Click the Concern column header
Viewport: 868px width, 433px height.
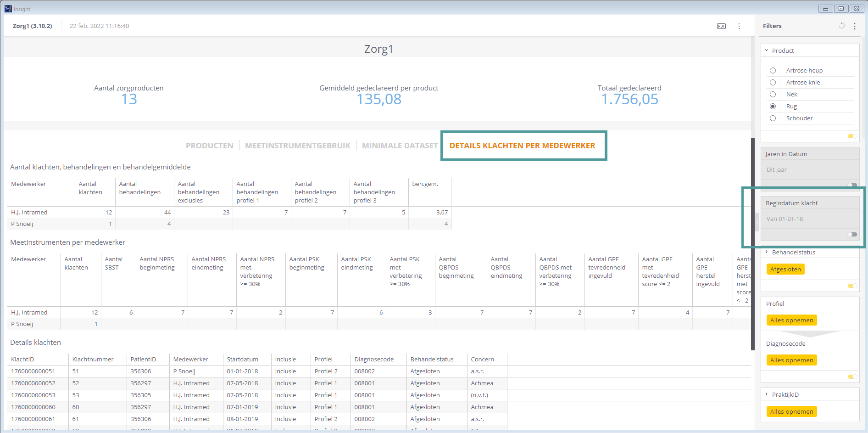pyautogui.click(x=482, y=360)
